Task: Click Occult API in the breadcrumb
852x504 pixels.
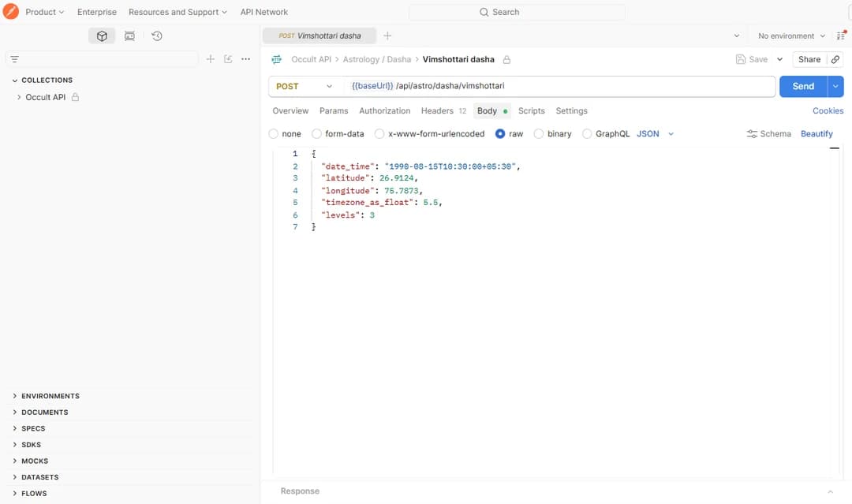Action: [312, 60]
